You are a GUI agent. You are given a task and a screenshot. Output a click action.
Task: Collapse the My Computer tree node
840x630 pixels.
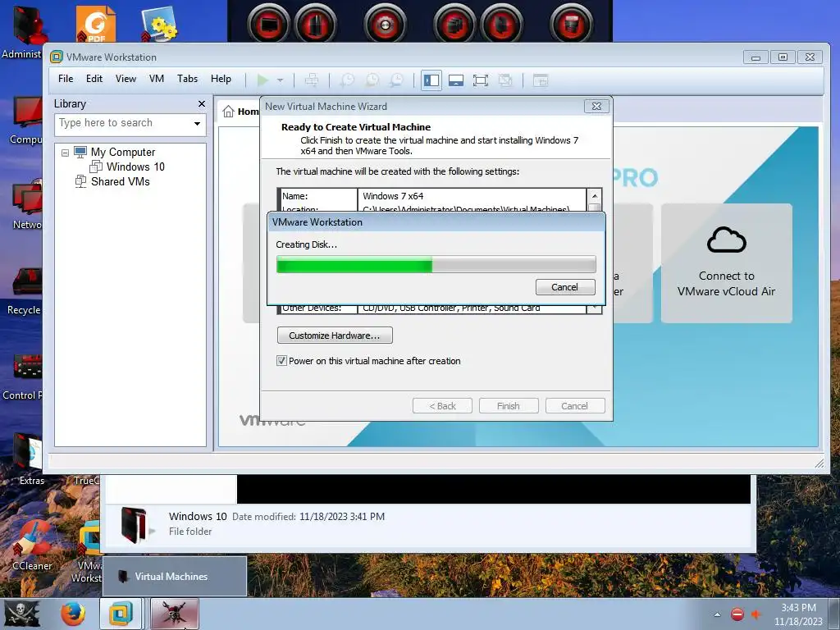[x=65, y=153]
